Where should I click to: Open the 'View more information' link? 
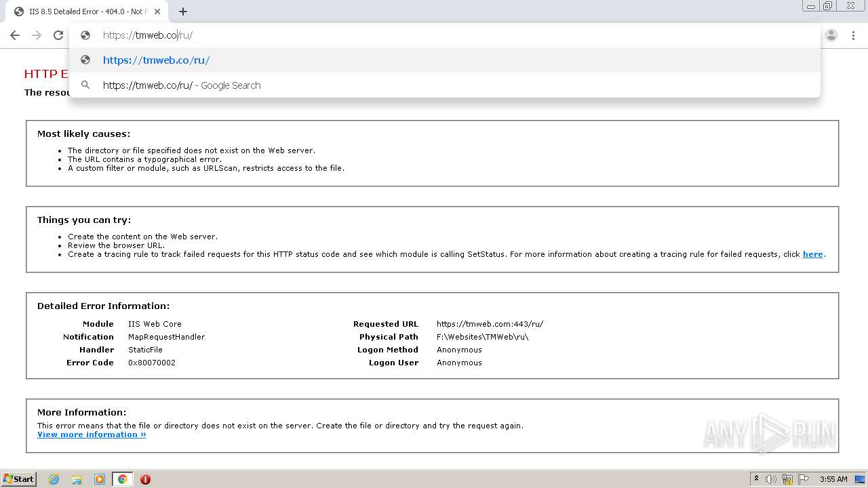[92, 434]
